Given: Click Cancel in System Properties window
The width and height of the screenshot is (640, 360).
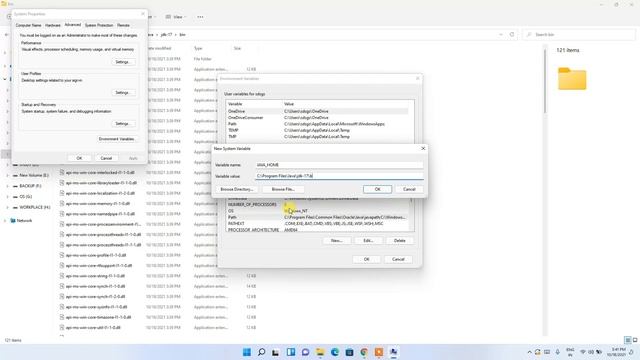Looking at the screenshot, I should tap(106, 158).
